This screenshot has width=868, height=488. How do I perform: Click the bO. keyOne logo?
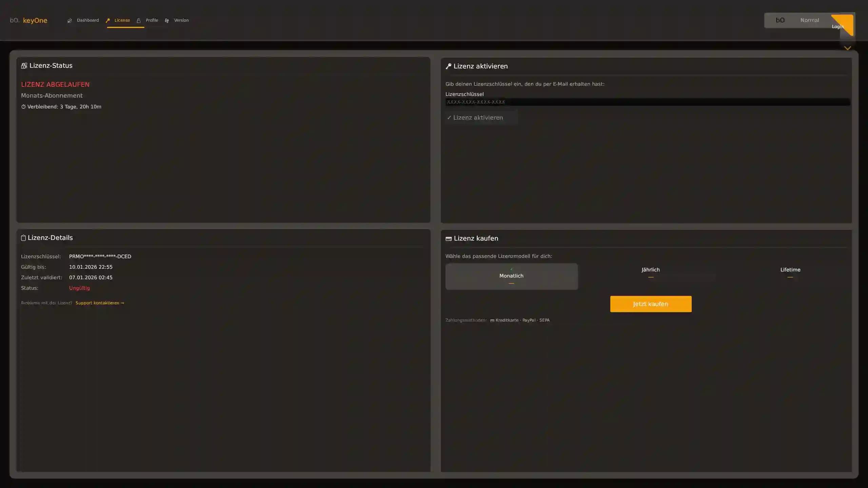coord(28,20)
